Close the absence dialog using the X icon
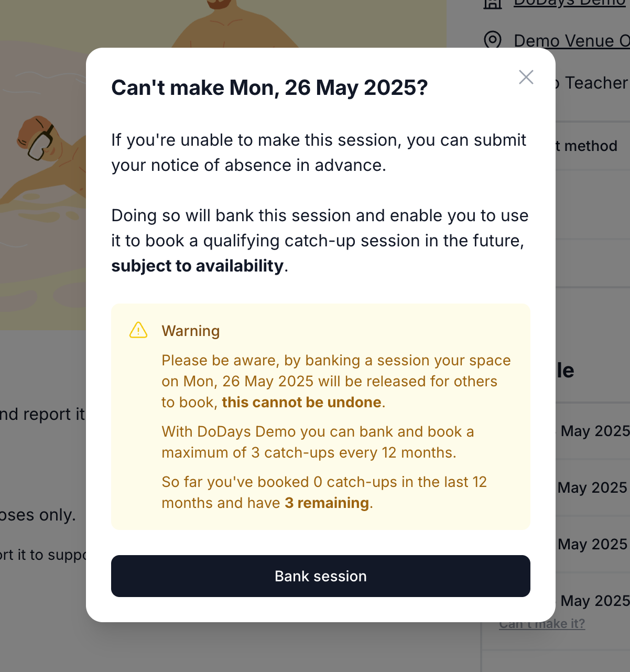The height and width of the screenshot is (672, 630). pos(526,77)
